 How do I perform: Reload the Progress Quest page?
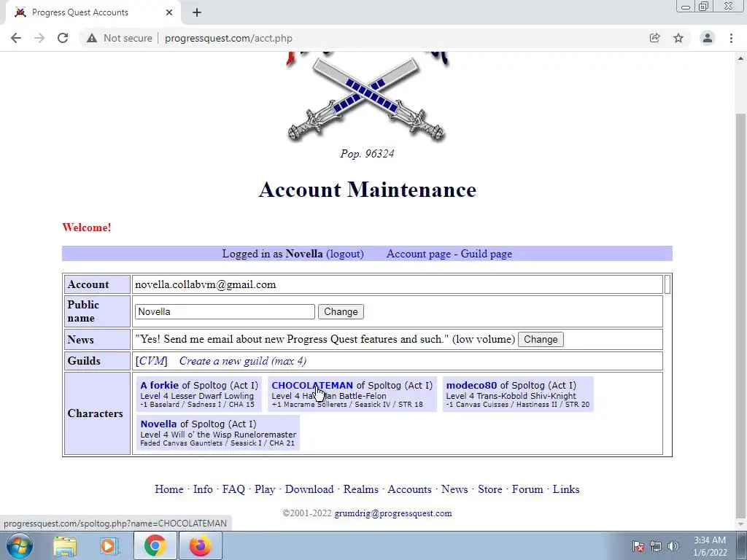(63, 38)
